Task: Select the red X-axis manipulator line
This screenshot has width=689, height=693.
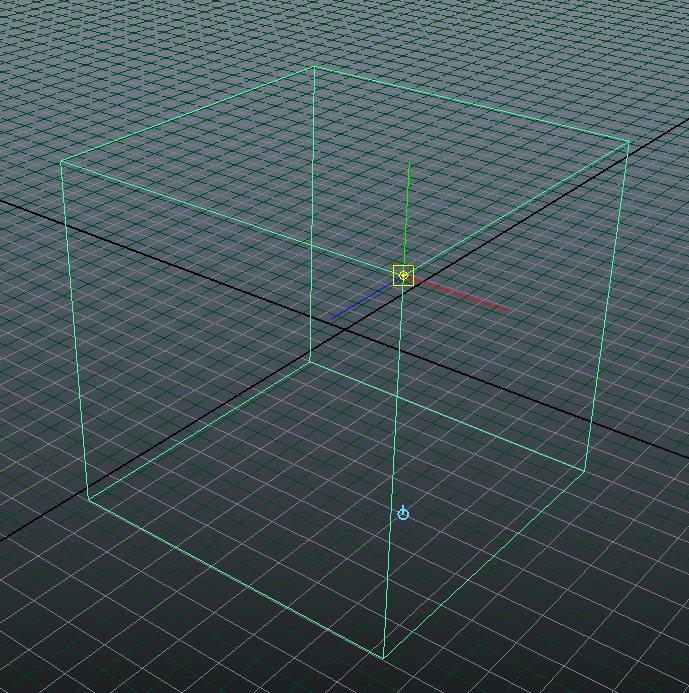Action: click(460, 296)
